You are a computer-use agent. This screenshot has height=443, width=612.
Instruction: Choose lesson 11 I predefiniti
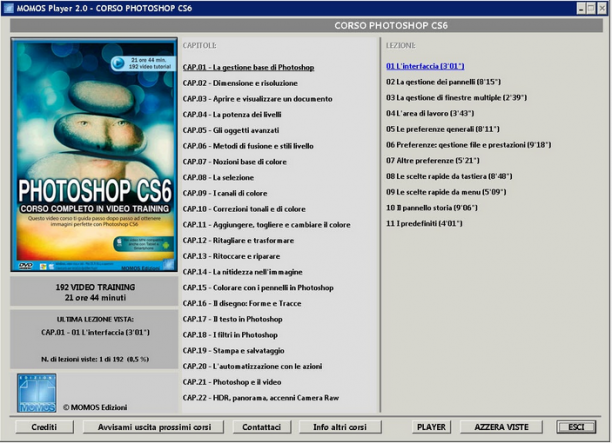pyautogui.click(x=424, y=224)
